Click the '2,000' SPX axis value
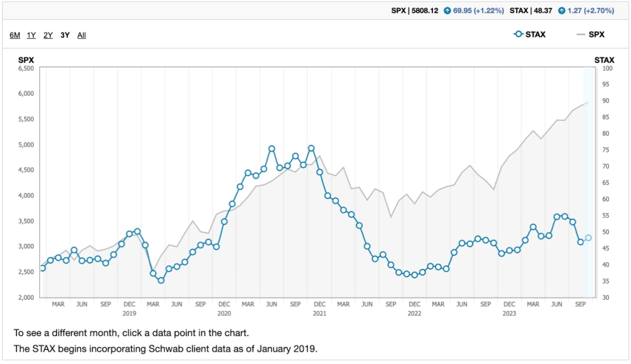Image resolution: width=631 pixels, height=364 pixels. (x=26, y=297)
